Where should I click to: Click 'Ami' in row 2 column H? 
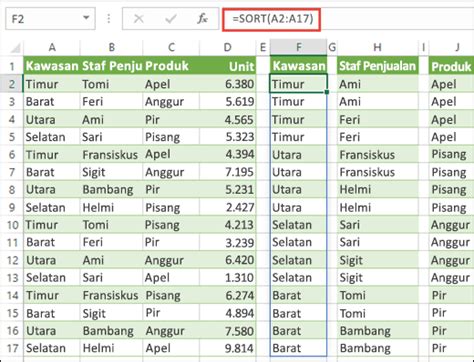click(x=377, y=84)
